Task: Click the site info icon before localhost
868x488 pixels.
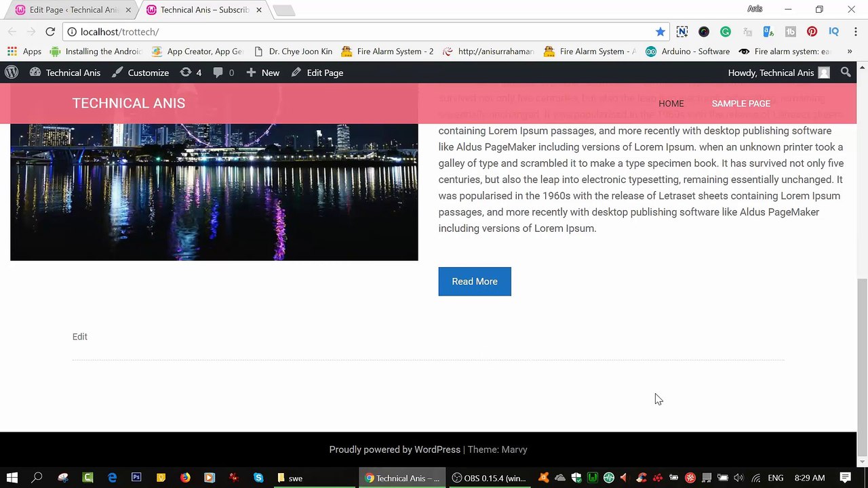Action: pyautogui.click(x=72, y=32)
